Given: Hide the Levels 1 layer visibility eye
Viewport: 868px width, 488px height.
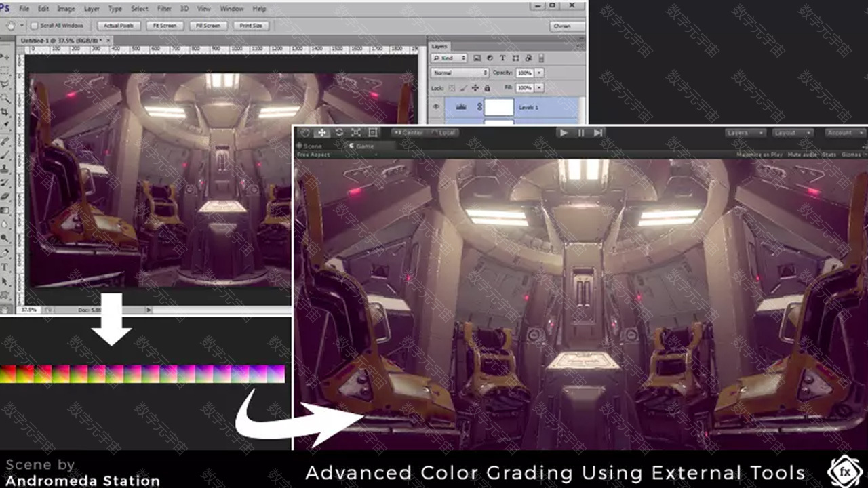Looking at the screenshot, I should (x=436, y=106).
